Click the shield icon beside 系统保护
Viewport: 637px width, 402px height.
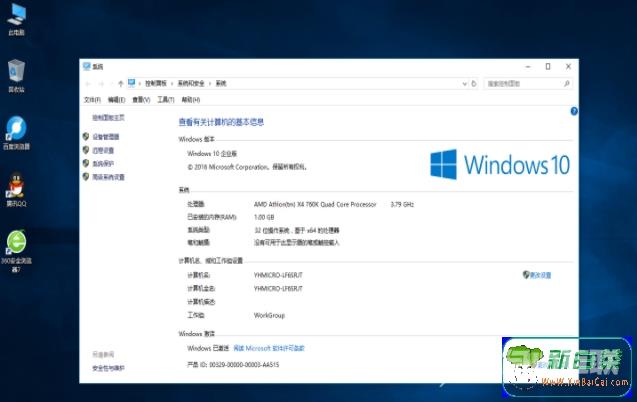(x=86, y=163)
